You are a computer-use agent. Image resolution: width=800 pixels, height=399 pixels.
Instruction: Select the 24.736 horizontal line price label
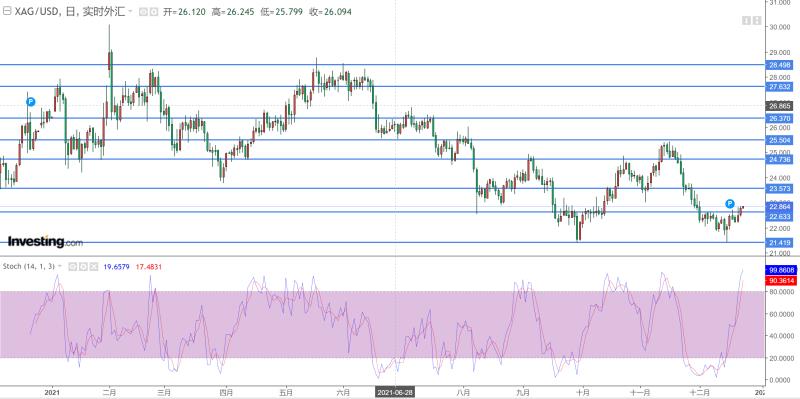(779, 159)
